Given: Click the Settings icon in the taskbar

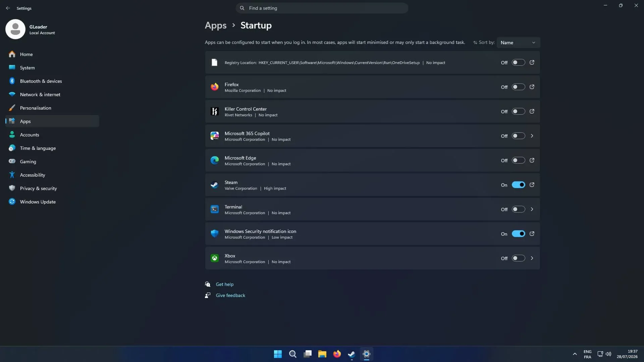Looking at the screenshot, I should pyautogui.click(x=367, y=354).
